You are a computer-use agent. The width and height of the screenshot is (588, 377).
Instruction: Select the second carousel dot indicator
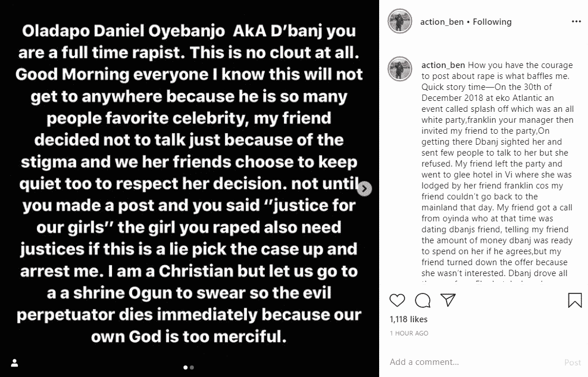point(192,367)
